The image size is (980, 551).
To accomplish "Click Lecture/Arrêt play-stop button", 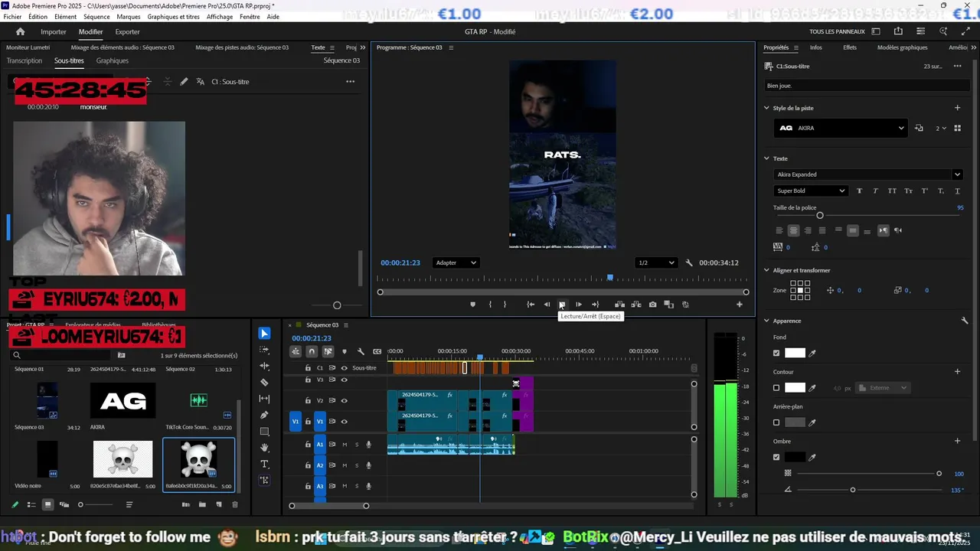I will tap(562, 305).
